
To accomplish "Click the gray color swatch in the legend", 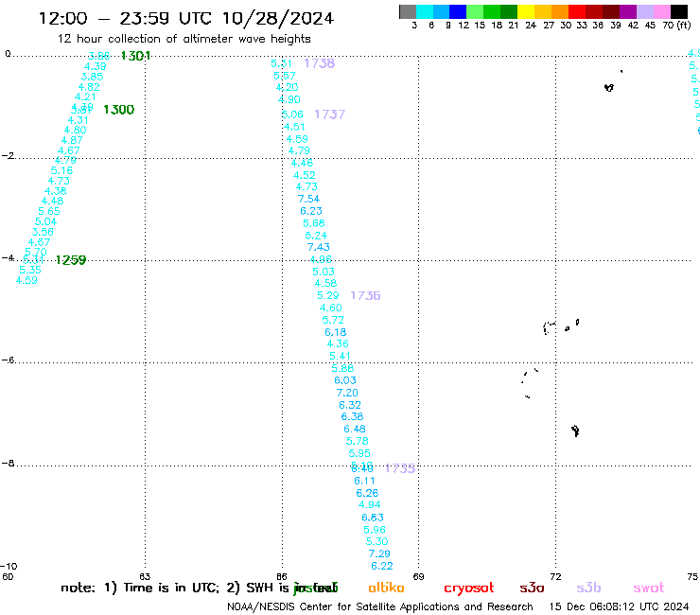I will click(x=408, y=11).
